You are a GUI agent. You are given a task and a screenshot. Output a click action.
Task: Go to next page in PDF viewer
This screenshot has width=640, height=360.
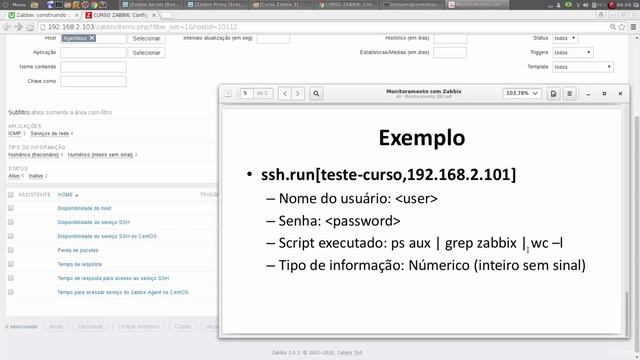point(298,93)
